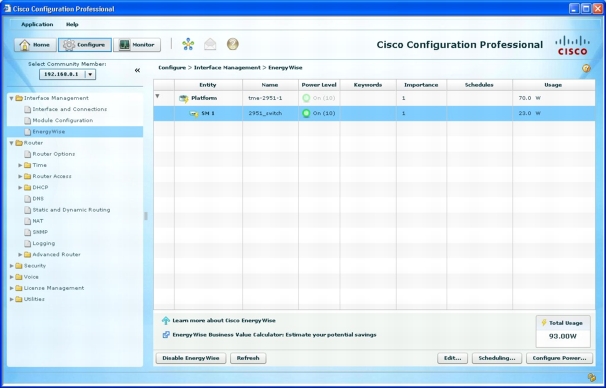The width and height of the screenshot is (608, 389).
Task: Click Disable EnergyWise button
Action: [191, 358]
